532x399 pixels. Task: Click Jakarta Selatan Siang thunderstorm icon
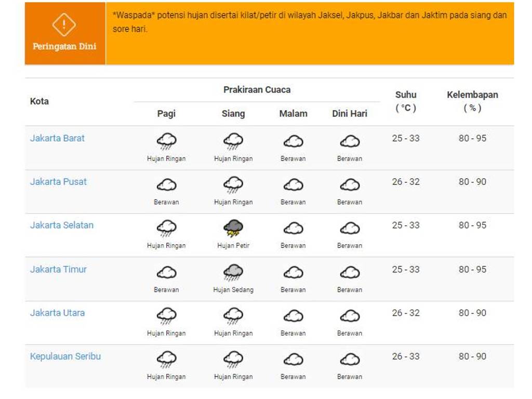pyautogui.click(x=233, y=228)
